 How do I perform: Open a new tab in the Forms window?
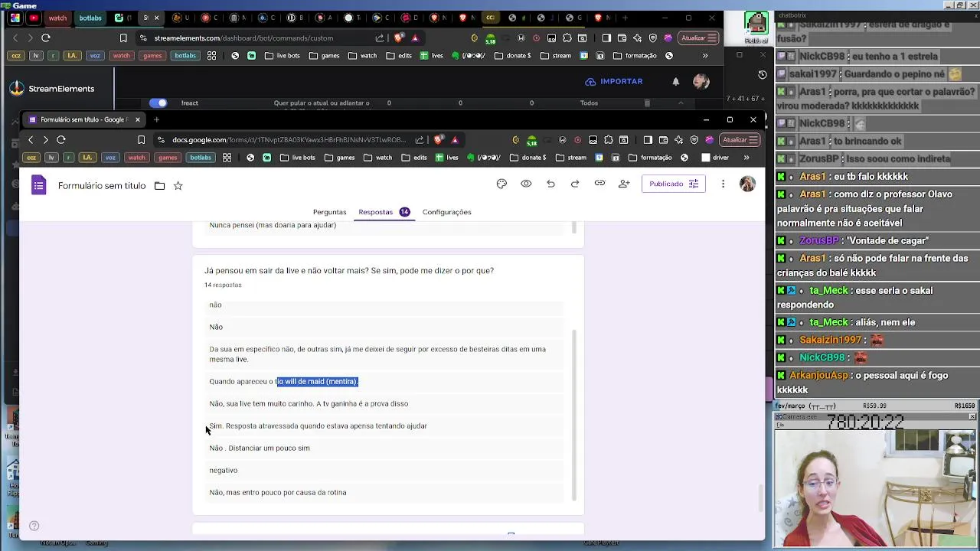pos(156,119)
